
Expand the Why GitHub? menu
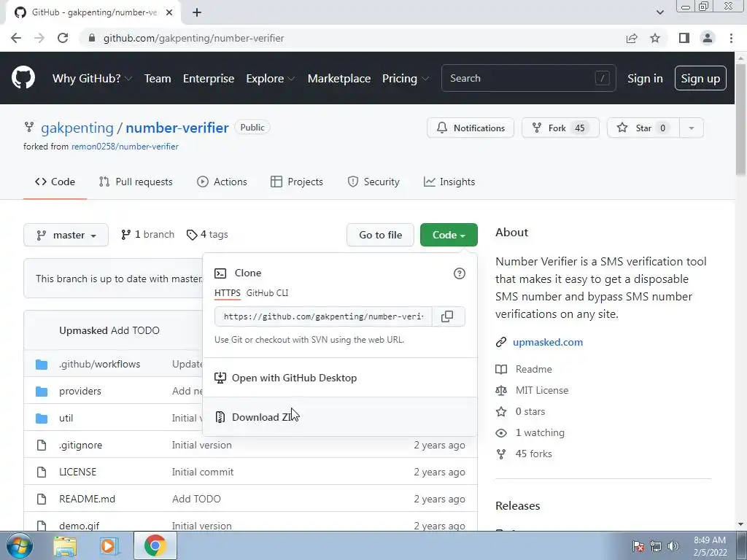(x=92, y=79)
